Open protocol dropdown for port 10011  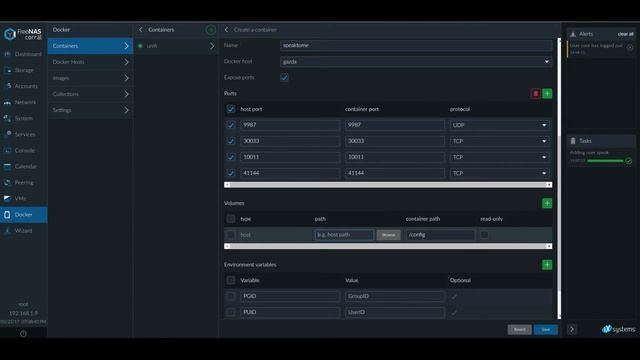(500, 157)
